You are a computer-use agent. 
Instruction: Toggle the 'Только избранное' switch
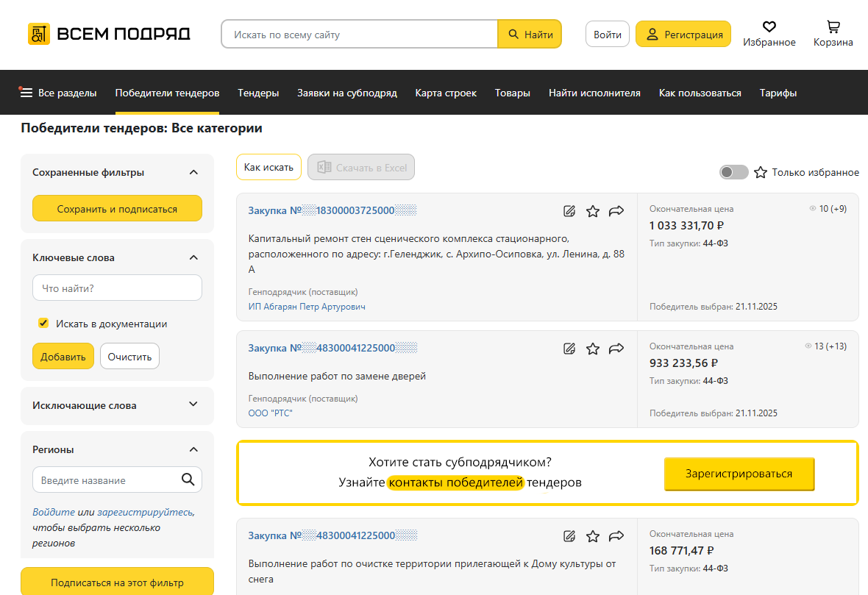point(733,172)
